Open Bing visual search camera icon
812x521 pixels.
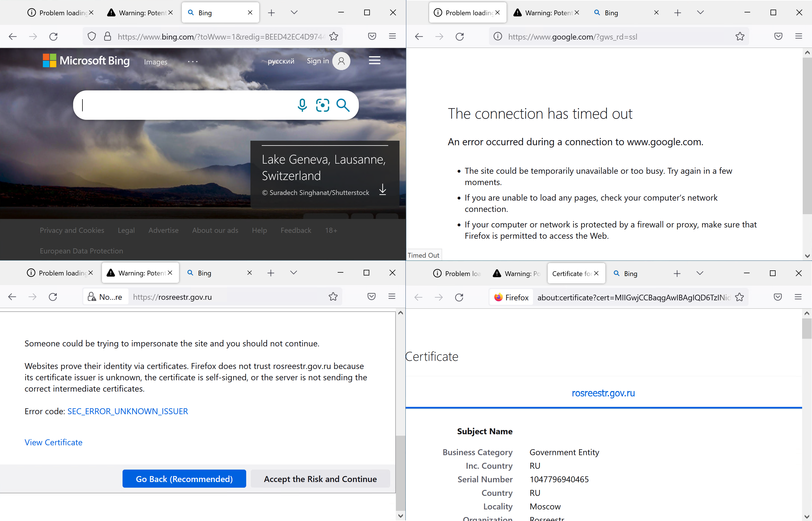[322, 105]
